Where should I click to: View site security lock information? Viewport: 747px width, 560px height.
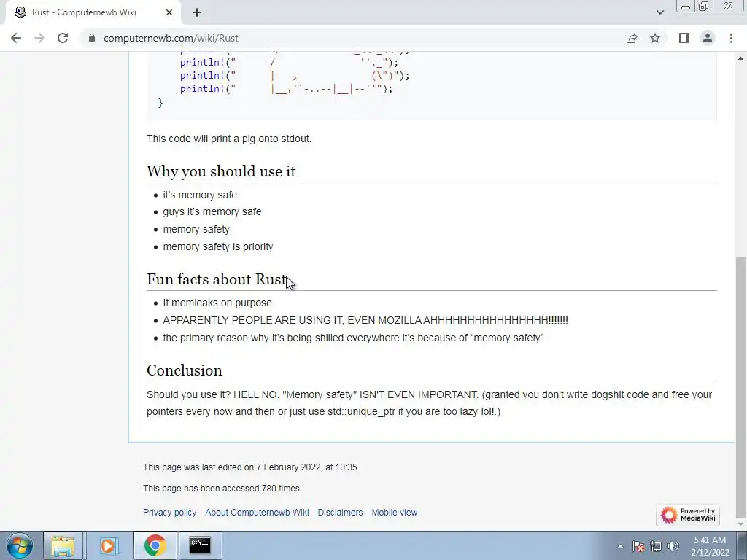click(x=92, y=38)
